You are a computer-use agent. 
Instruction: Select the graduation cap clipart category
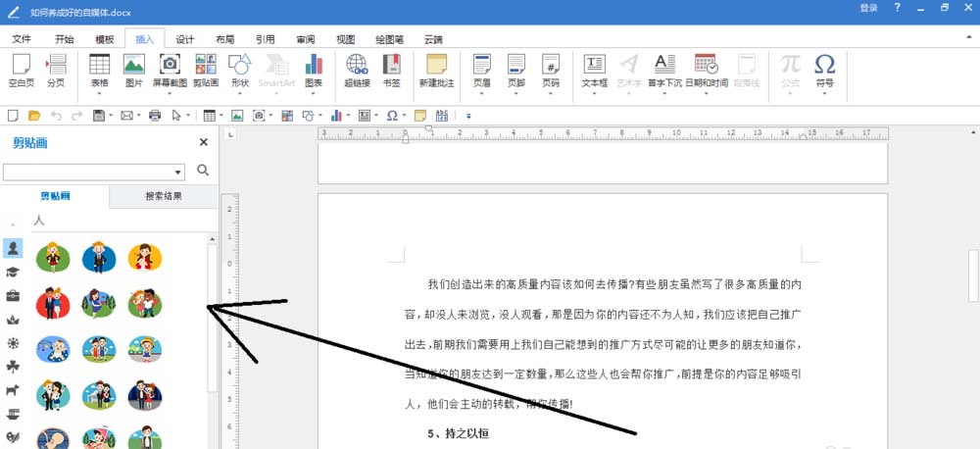click(x=13, y=272)
